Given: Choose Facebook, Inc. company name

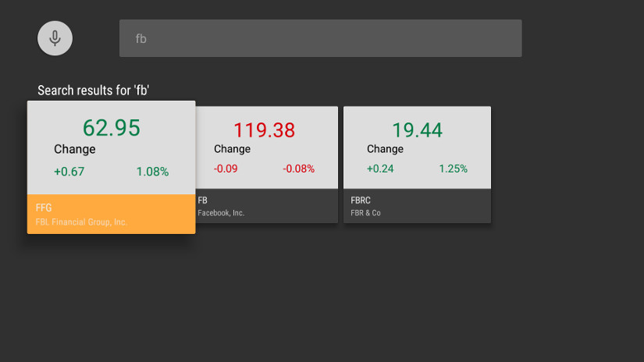Looking at the screenshot, I should pyautogui.click(x=221, y=213).
